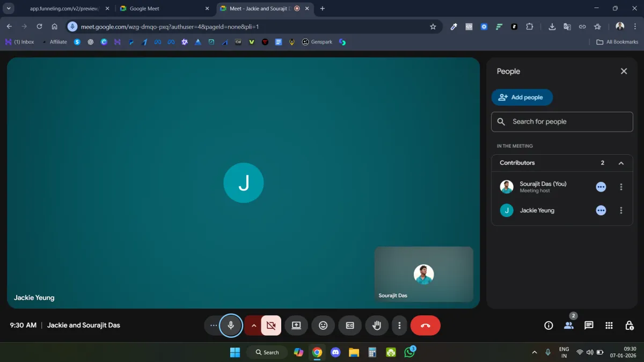Show hidden system tray icons
Viewport: 644px width, 362px height.
[534, 352]
